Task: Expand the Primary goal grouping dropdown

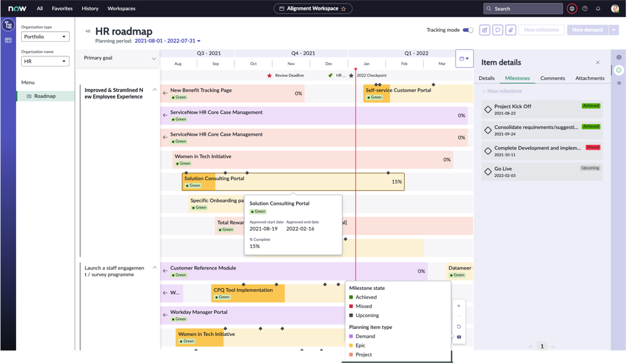Action: 153,58
